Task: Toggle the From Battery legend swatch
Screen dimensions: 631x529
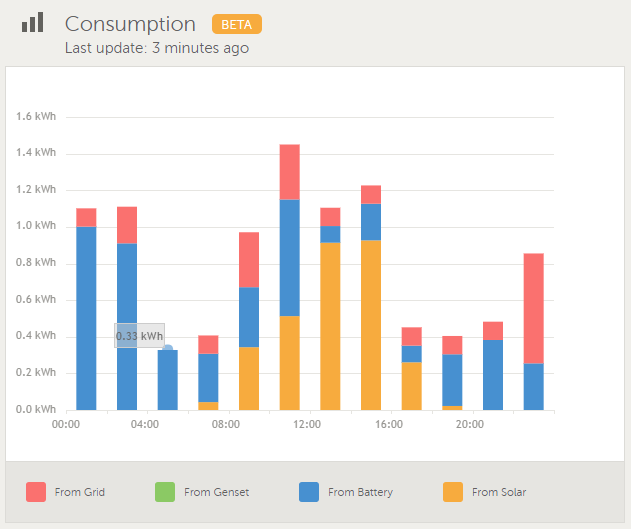Action: click(x=309, y=492)
